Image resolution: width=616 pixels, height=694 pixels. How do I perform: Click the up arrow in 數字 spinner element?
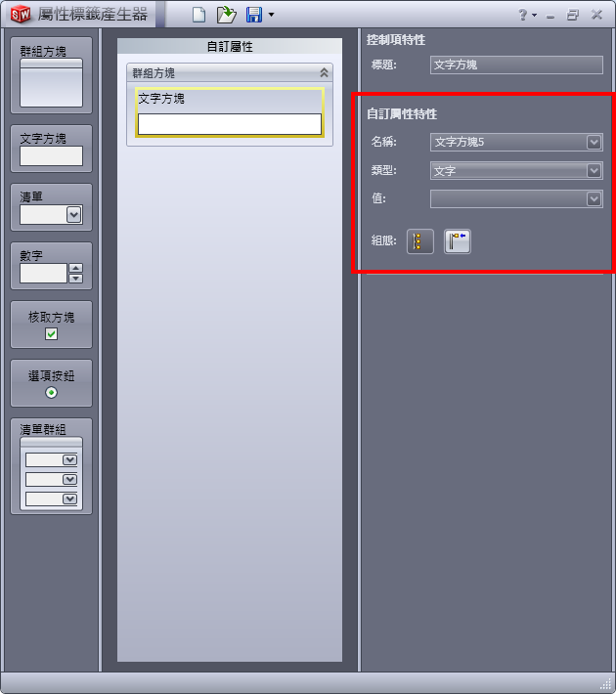coord(75,268)
